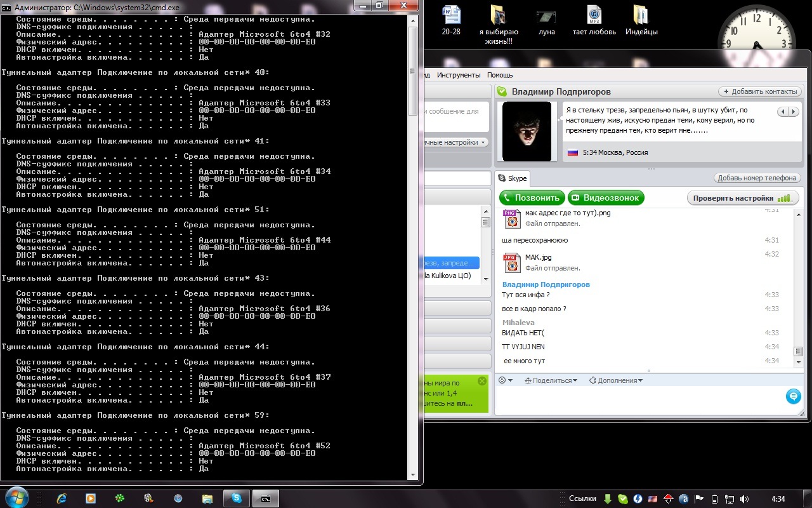Click 'Добавить контакты' button
Viewport: 812px width, 508px height.
point(759,91)
